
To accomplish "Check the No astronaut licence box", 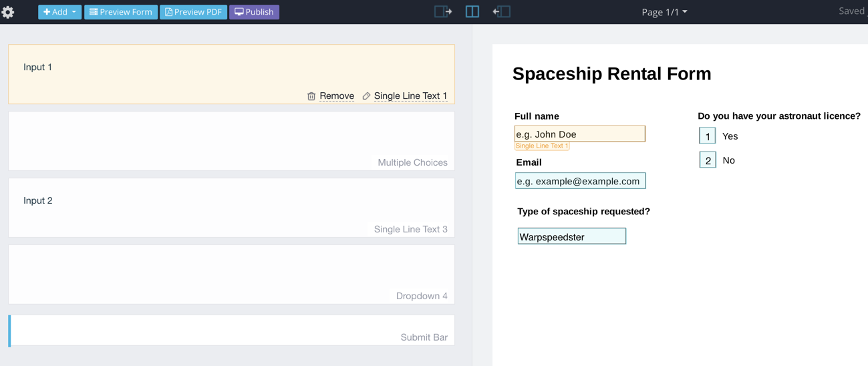I will coord(707,160).
